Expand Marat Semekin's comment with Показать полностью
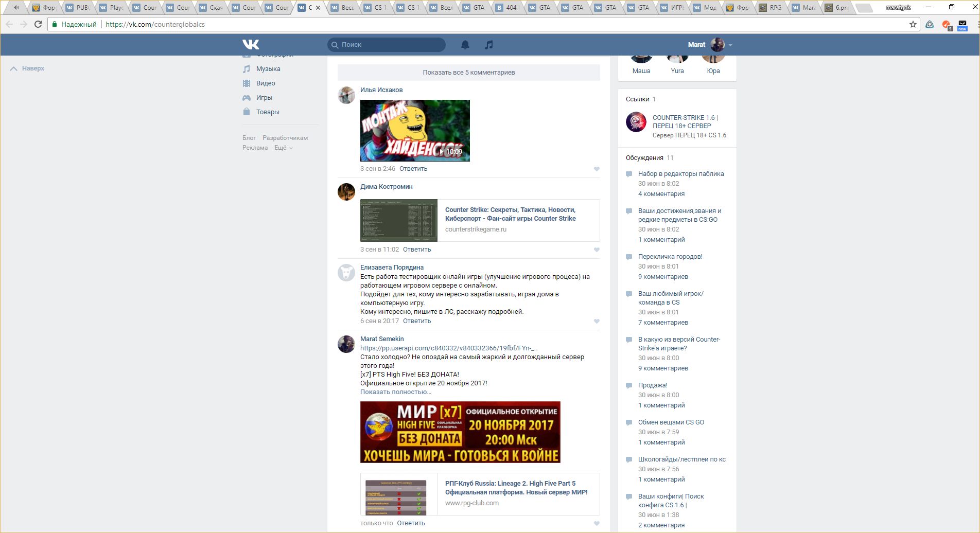Image resolution: width=980 pixels, height=533 pixels. (395, 392)
